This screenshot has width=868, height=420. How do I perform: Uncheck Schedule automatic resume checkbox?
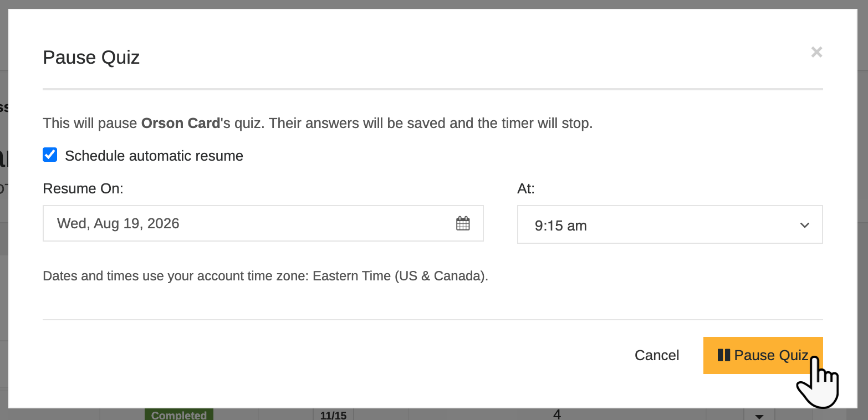tap(50, 155)
